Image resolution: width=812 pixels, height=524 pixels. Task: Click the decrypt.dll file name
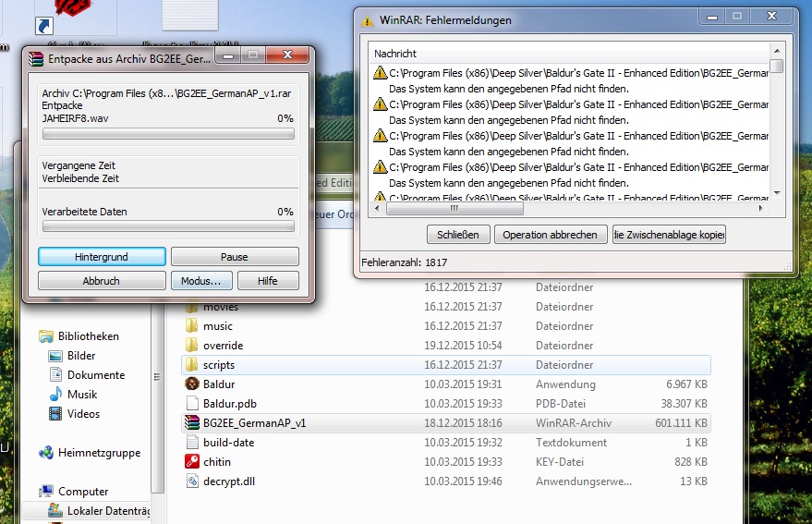tap(229, 481)
